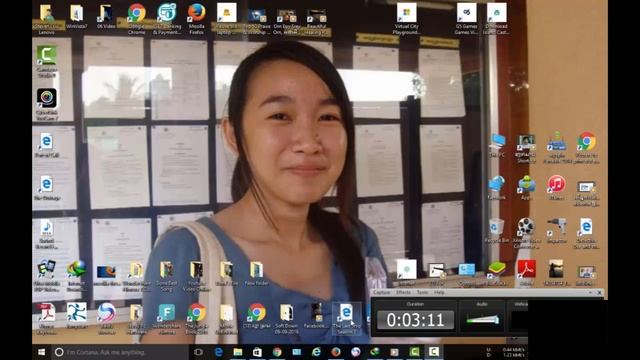640x360 pixels.
Task: Open the Facebook shortcut on bottom row
Action: (316, 316)
